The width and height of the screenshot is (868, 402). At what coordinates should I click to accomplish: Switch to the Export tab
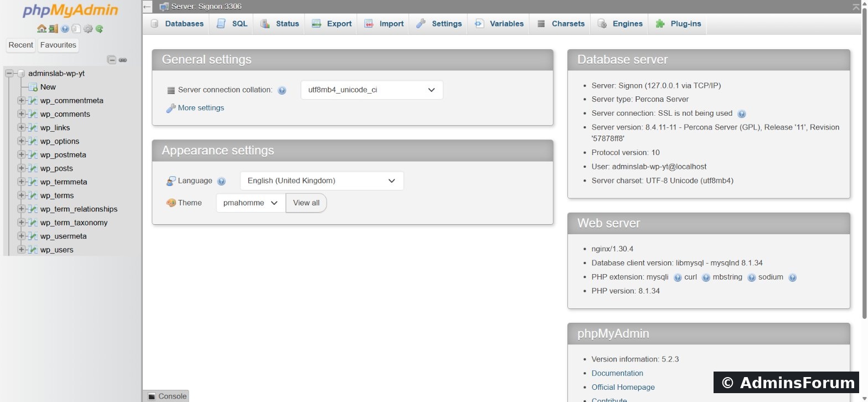pos(332,24)
